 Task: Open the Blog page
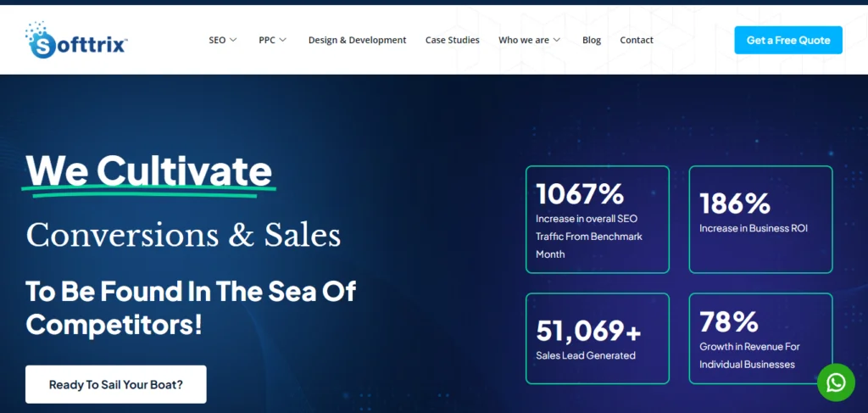pyautogui.click(x=592, y=40)
